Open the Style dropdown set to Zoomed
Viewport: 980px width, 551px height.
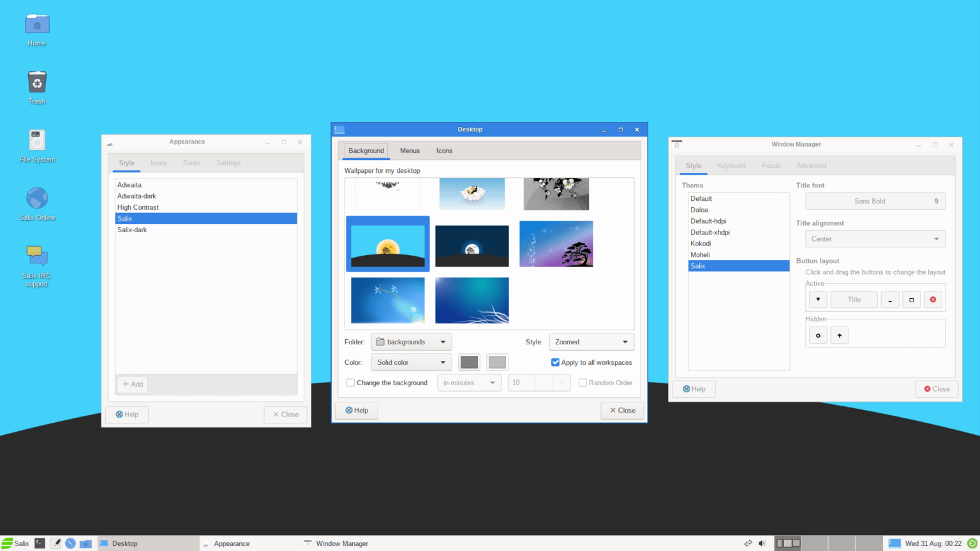(591, 342)
